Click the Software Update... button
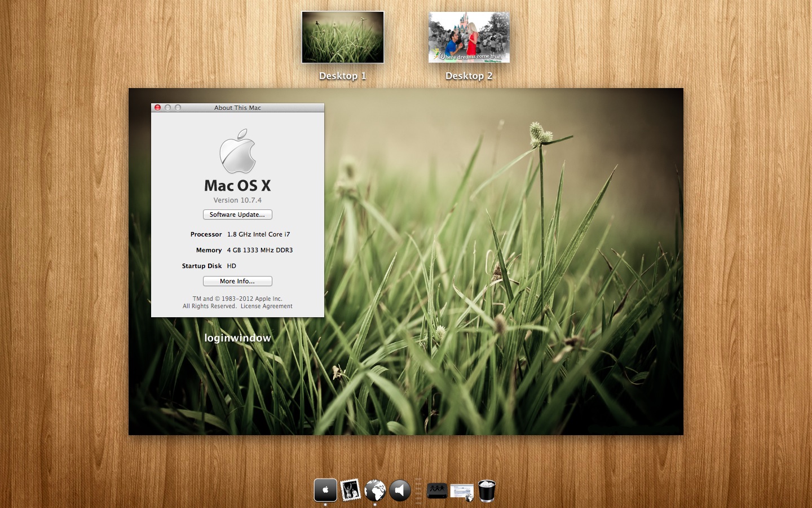812x508 pixels. click(237, 214)
